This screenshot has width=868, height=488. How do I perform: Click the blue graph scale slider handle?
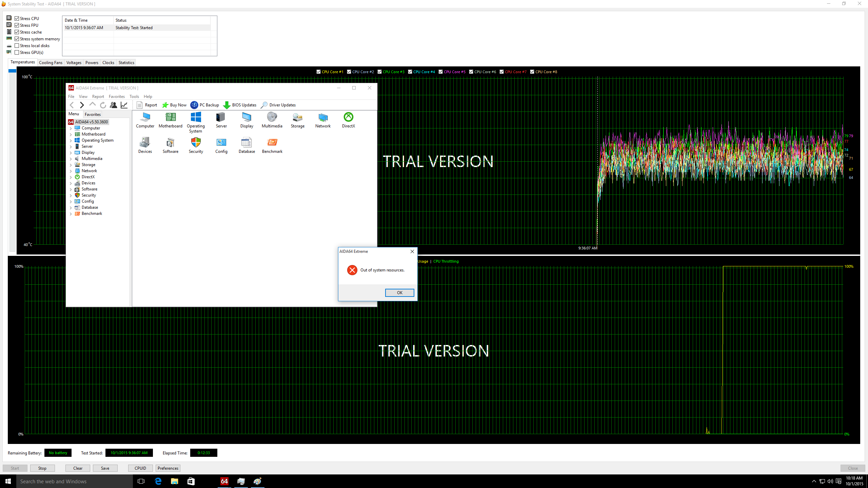click(x=12, y=71)
